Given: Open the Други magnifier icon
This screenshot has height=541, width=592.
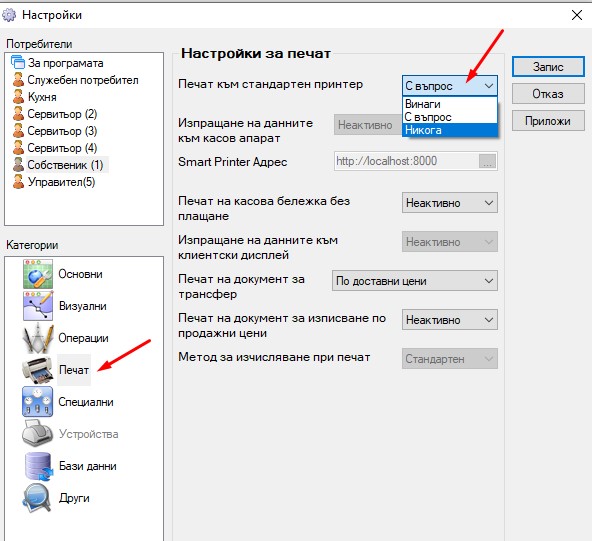Looking at the screenshot, I should pos(38,498).
